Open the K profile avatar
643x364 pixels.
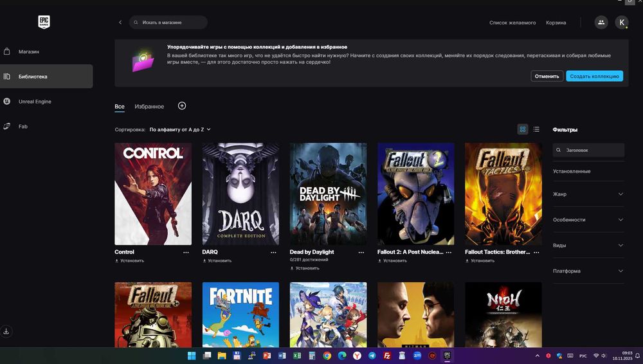[x=622, y=22]
